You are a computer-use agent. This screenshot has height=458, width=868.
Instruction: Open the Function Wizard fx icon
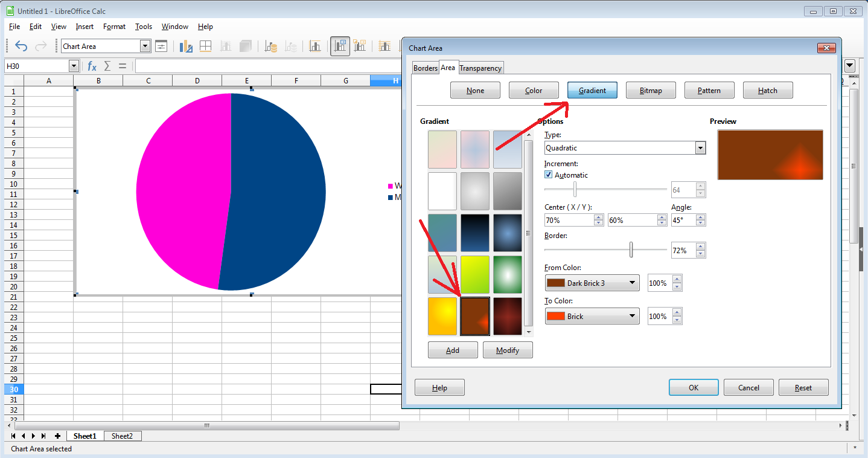[92, 66]
